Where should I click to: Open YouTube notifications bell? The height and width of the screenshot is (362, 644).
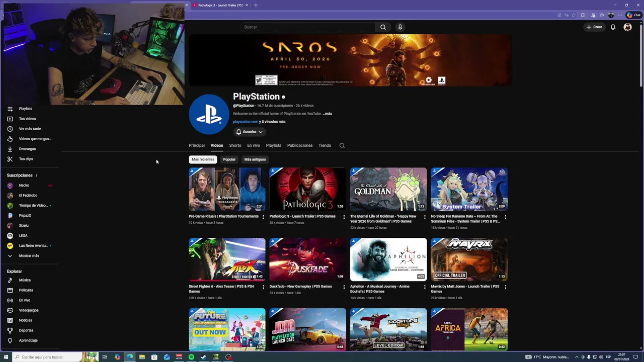[x=613, y=27]
